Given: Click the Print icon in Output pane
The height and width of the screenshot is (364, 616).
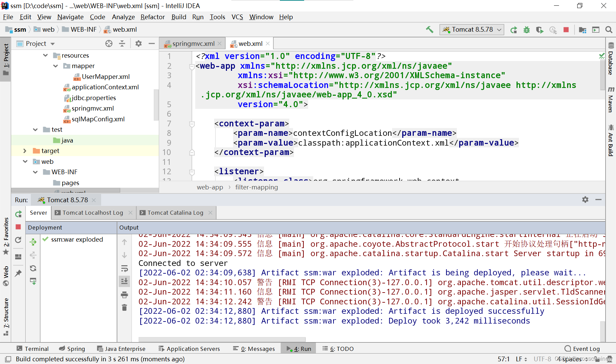Looking at the screenshot, I should [x=124, y=295].
